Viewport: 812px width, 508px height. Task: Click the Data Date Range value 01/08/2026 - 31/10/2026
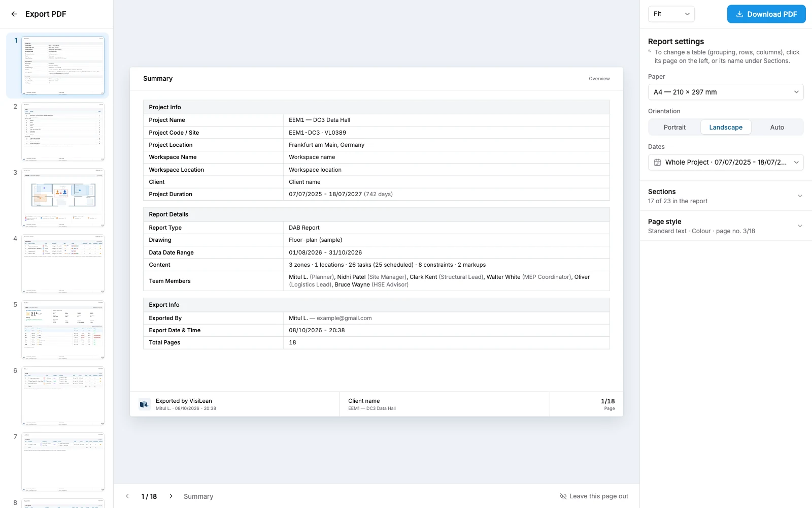click(325, 252)
